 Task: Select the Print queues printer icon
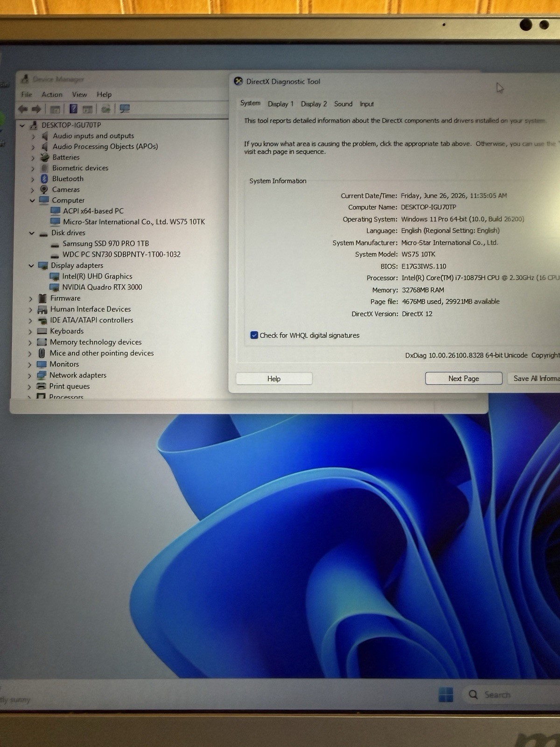point(42,386)
